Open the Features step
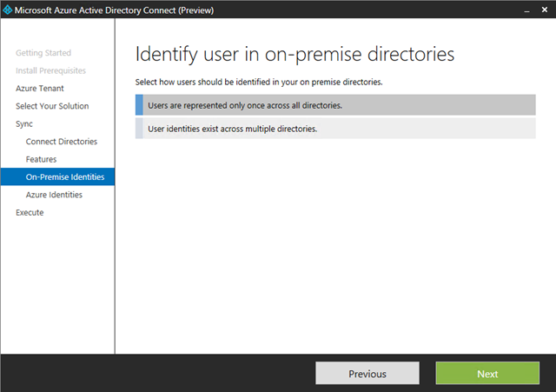This screenshot has height=392, width=556. point(41,159)
